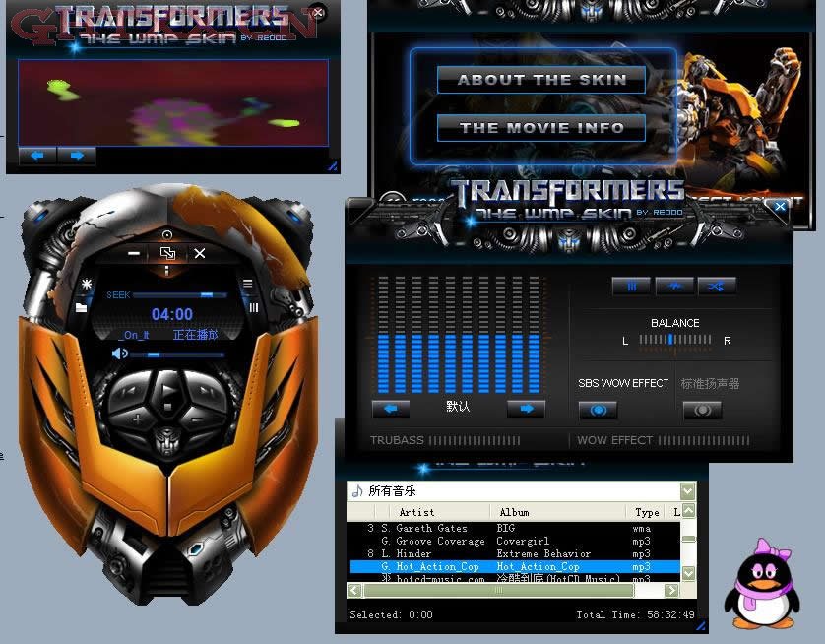Viewport: 825px width, 644px height.
Task: Click playlist horizontal scrollbar left arrow
Action: coord(354,591)
